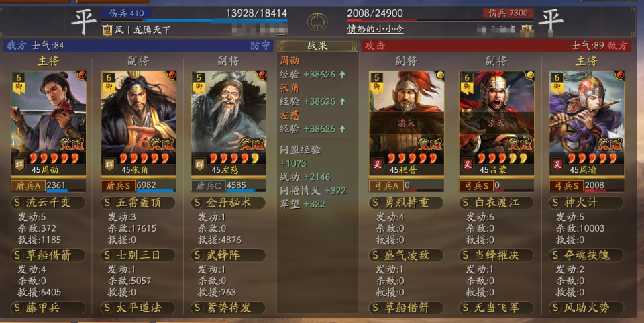
Task: Open the 战果 results tab
Action: (317, 46)
